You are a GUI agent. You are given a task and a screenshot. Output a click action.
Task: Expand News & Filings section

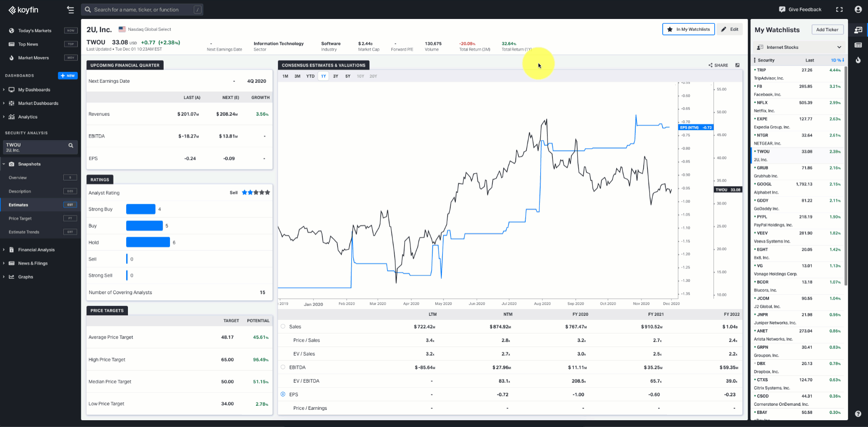pos(4,263)
